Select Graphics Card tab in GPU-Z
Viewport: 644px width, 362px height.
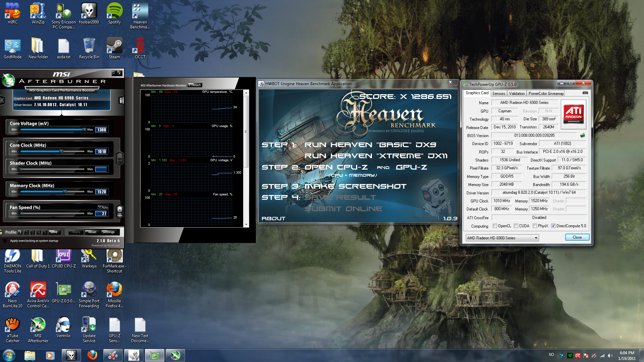pos(477,93)
